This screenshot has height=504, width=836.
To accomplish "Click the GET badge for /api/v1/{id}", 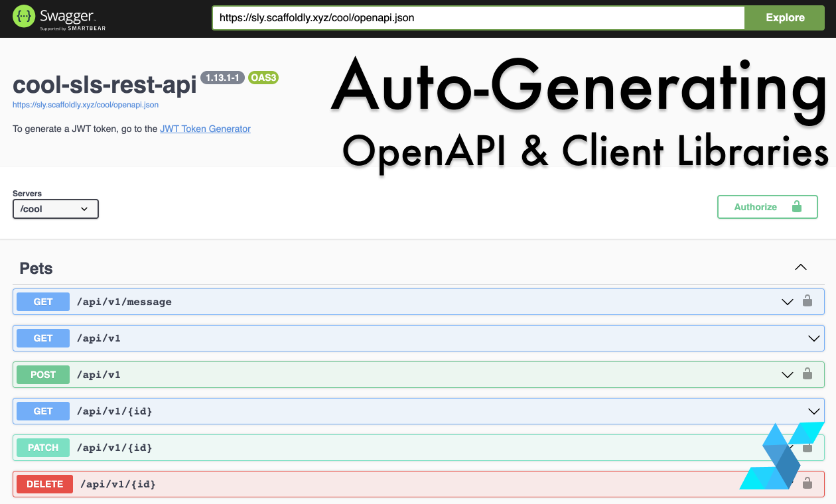I will (43, 411).
